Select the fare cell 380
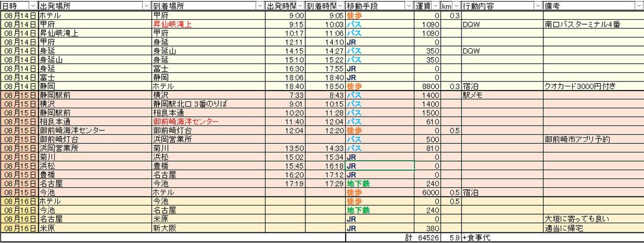The width and height of the screenshot is (644, 243). [x=428, y=228]
